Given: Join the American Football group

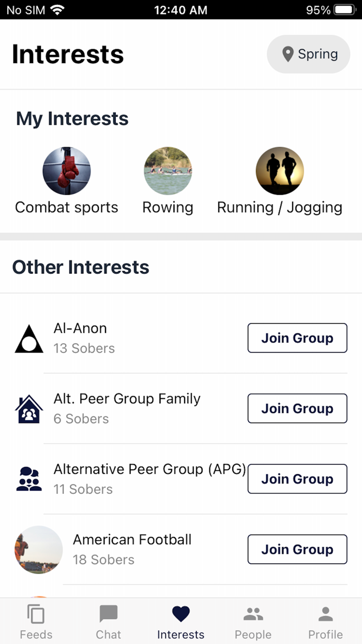Looking at the screenshot, I should coord(297,549).
